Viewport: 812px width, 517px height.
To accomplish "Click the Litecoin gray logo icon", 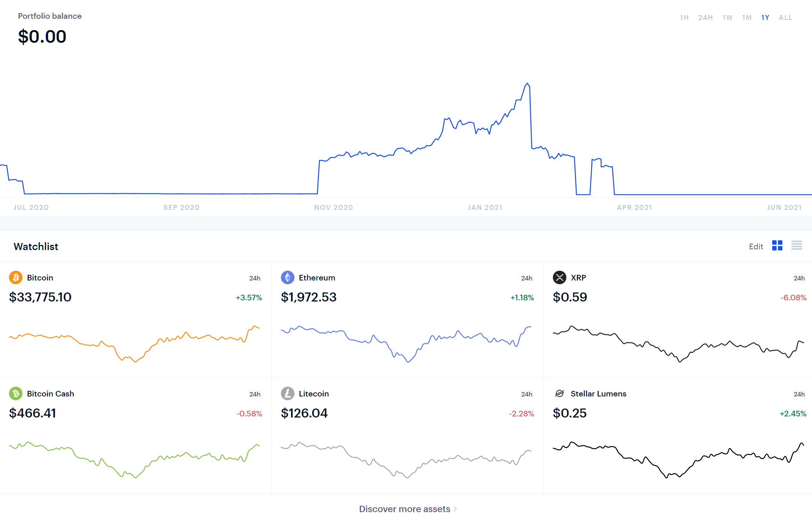I will click(x=287, y=393).
